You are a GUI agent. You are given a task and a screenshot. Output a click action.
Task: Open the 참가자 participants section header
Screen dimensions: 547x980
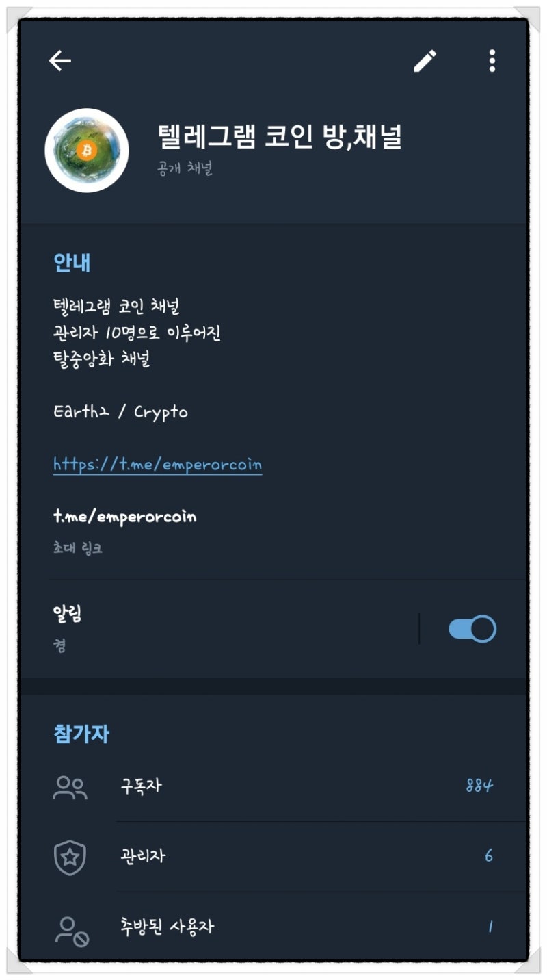pyautogui.click(x=81, y=733)
